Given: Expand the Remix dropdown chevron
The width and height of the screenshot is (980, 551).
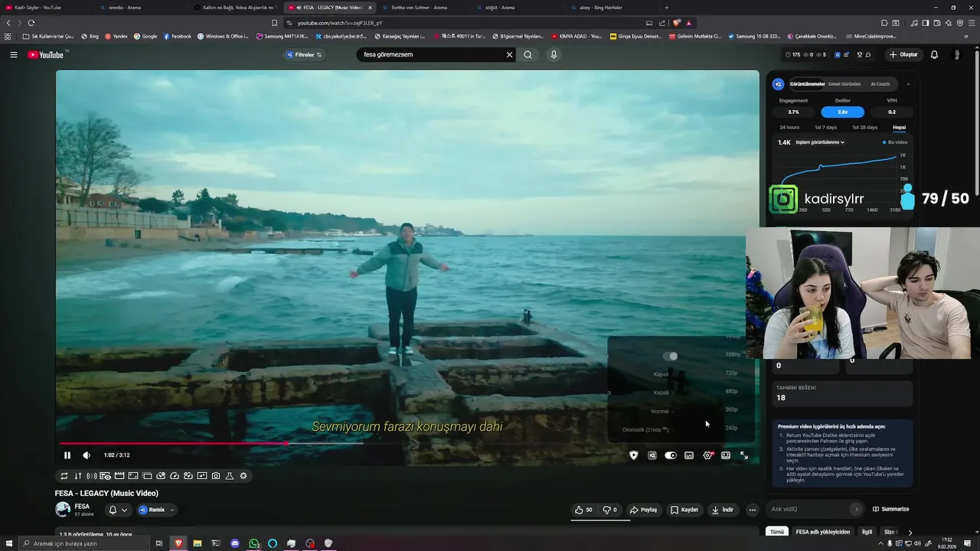Looking at the screenshot, I should [172, 510].
